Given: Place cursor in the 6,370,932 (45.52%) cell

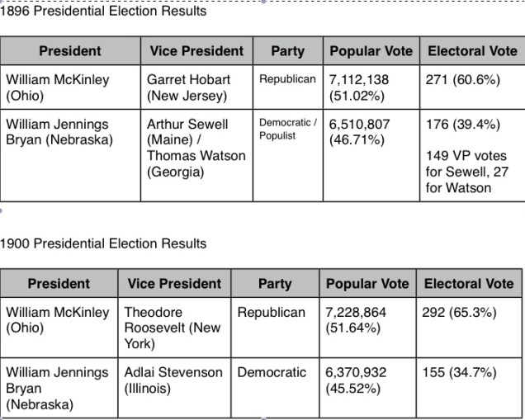Looking at the screenshot, I should point(356,380).
